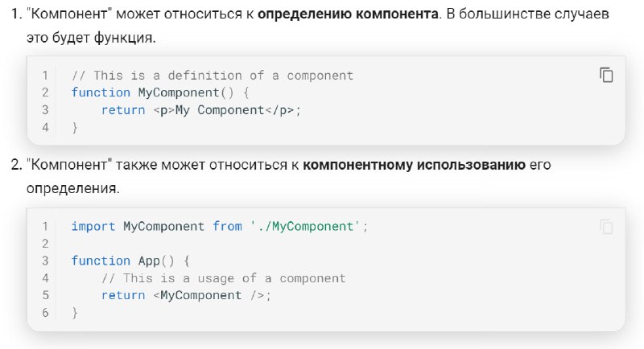Screen dimensions: 644x349
Task: Click bold text 'компонентному использованию'
Action: (x=414, y=165)
